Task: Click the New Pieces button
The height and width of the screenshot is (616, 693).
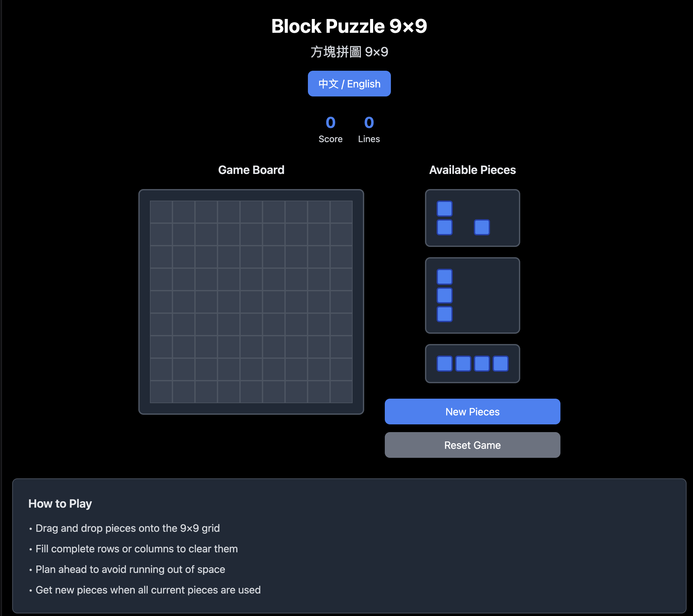Action: (472, 411)
